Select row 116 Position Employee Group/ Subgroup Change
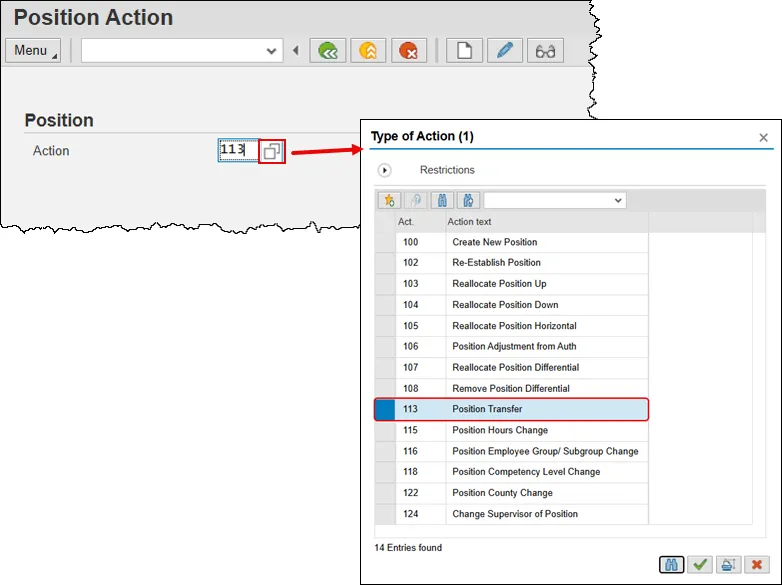The height and width of the screenshot is (585, 782). (x=512, y=451)
